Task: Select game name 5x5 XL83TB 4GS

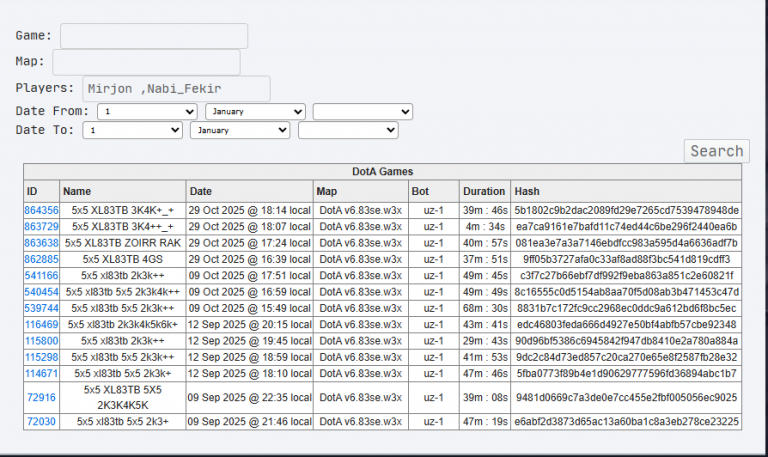Action: (x=122, y=259)
